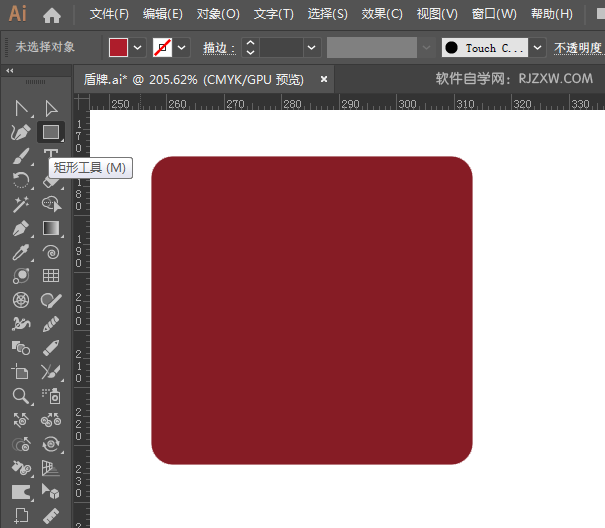Go to the Home screen icon

tap(52, 15)
